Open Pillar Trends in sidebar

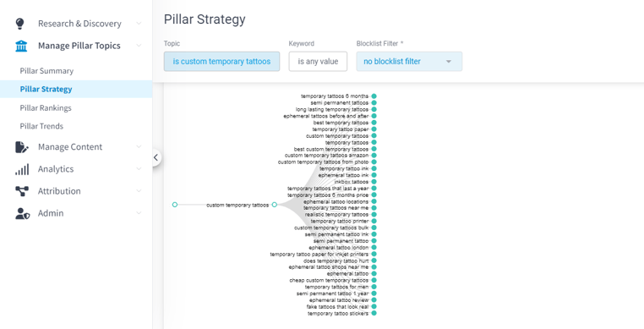click(x=41, y=126)
